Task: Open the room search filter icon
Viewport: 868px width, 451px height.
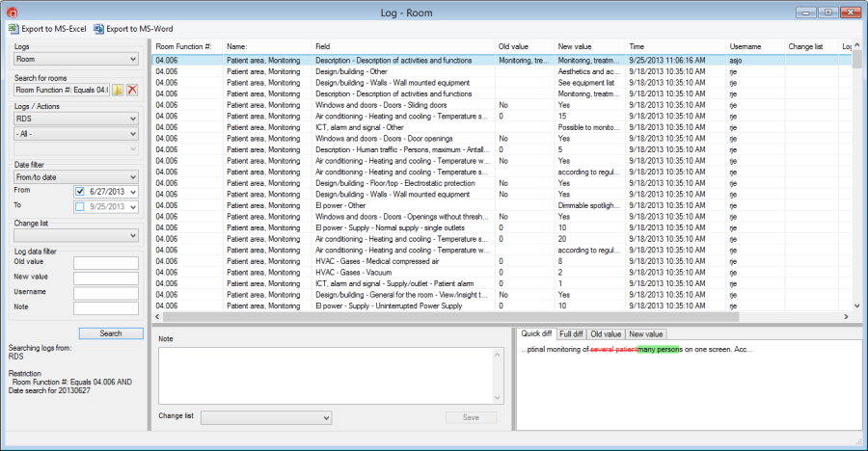Action: [118, 90]
